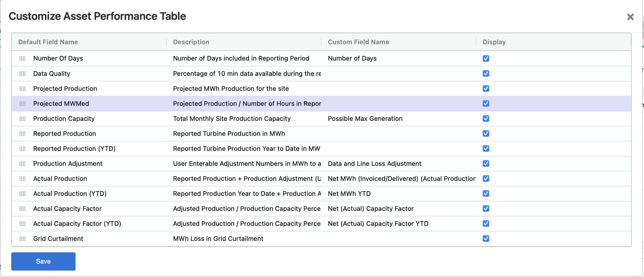This screenshot has width=644, height=277.
Task: Click the Grid Curtailment row drag handle
Action: (x=23, y=239)
